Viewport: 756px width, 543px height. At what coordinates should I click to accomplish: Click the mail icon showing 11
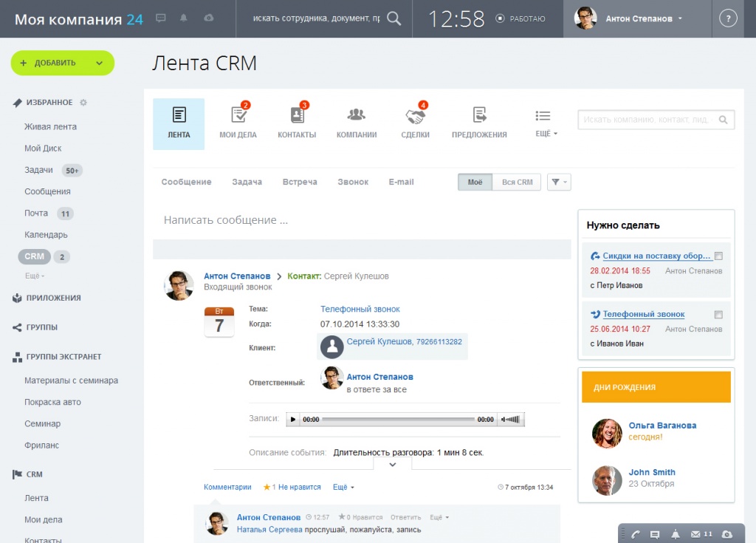(701, 534)
